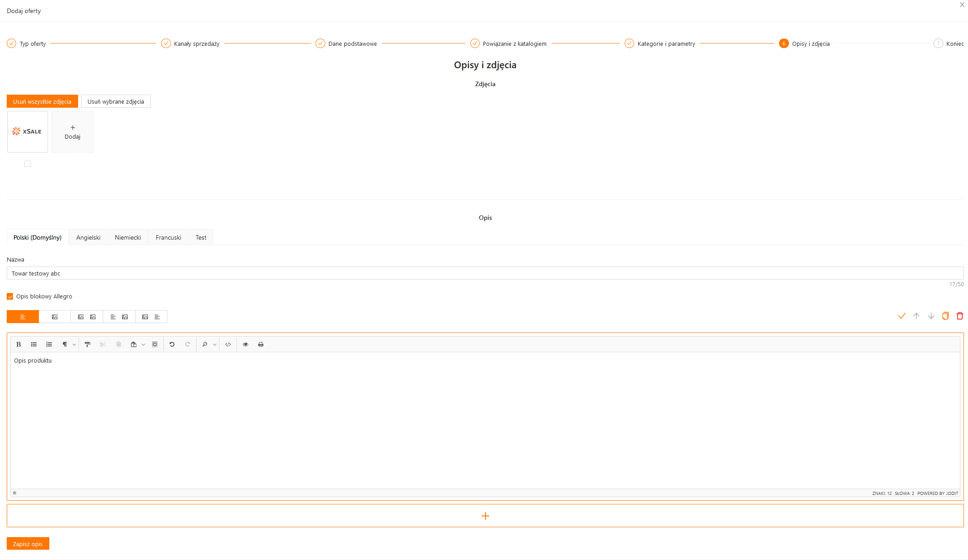This screenshot has height=560, width=968.
Task: Expand the paragraph format dropdown arrow
Action: coord(74,345)
